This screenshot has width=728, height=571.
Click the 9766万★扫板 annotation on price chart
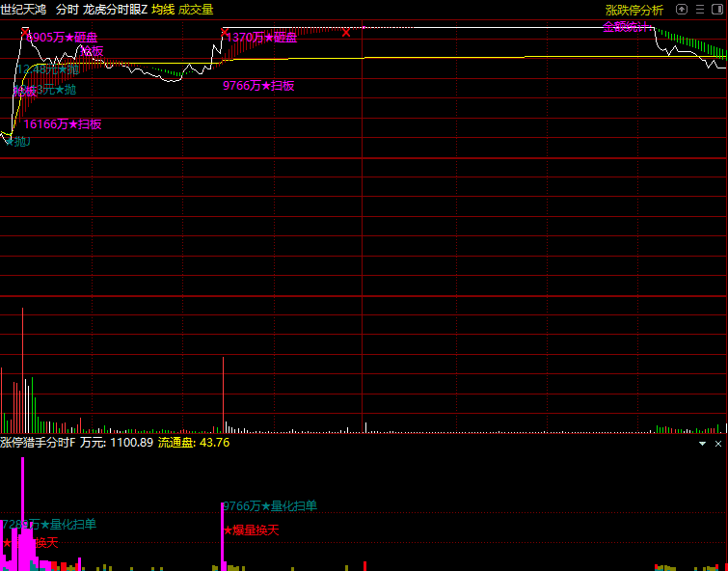tap(257, 86)
